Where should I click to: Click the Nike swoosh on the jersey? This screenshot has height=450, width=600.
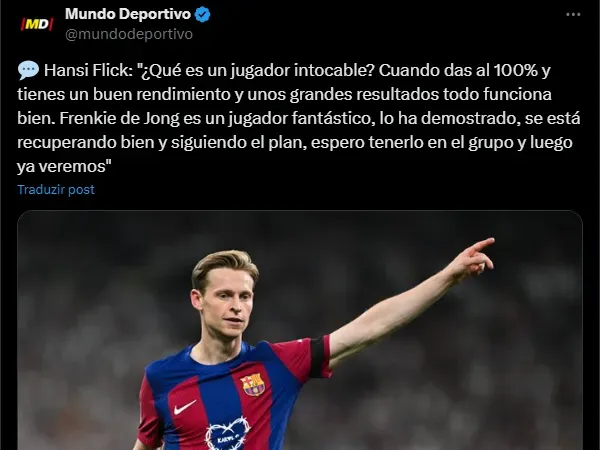[x=185, y=408]
